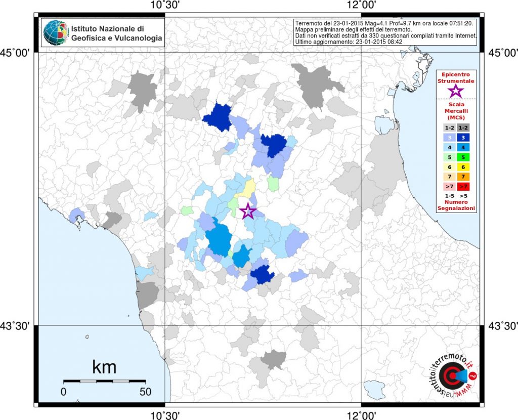Click the Epicentro Strumentale legend label
This screenshot has height=420, width=518.
[456, 77]
